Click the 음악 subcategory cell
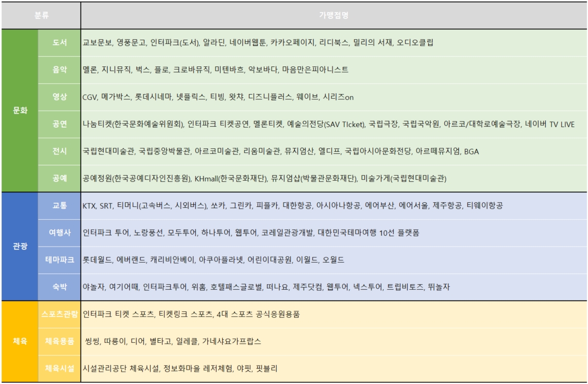This screenshot has height=384, width=588. [59, 69]
